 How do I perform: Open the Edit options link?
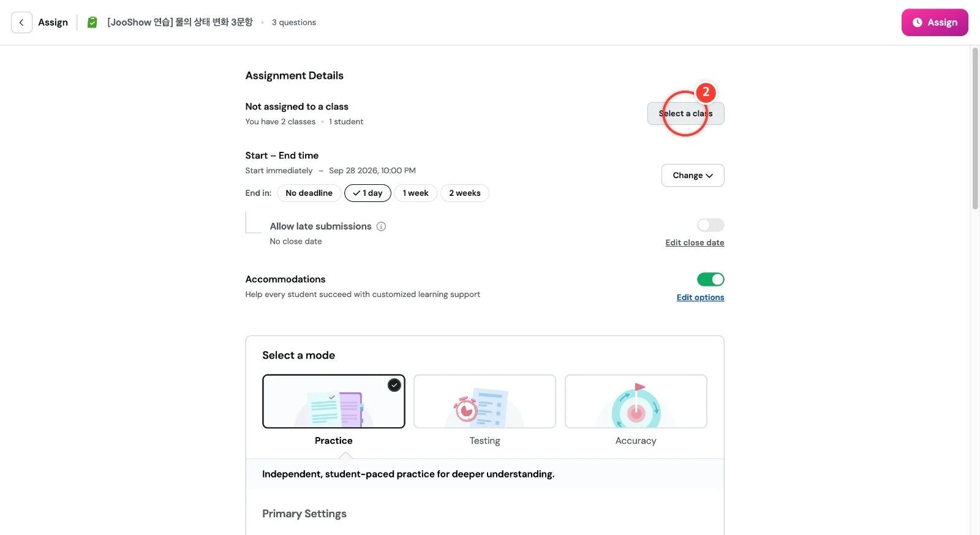(x=701, y=297)
